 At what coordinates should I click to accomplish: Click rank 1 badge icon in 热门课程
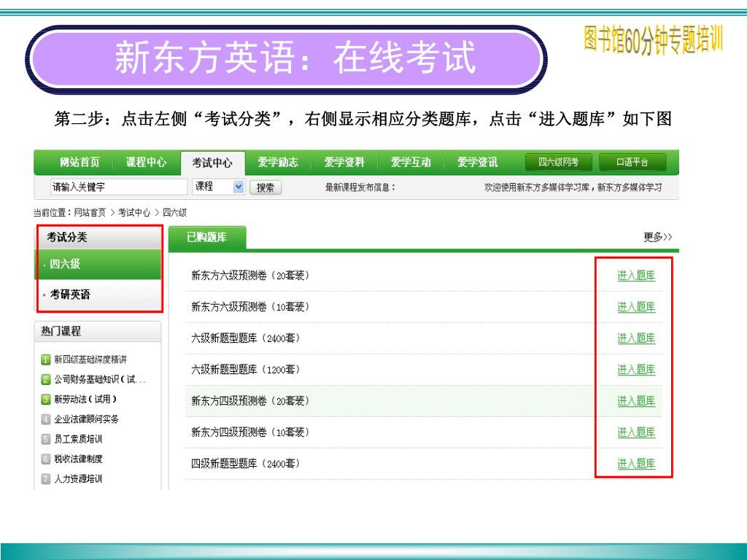click(x=45, y=359)
